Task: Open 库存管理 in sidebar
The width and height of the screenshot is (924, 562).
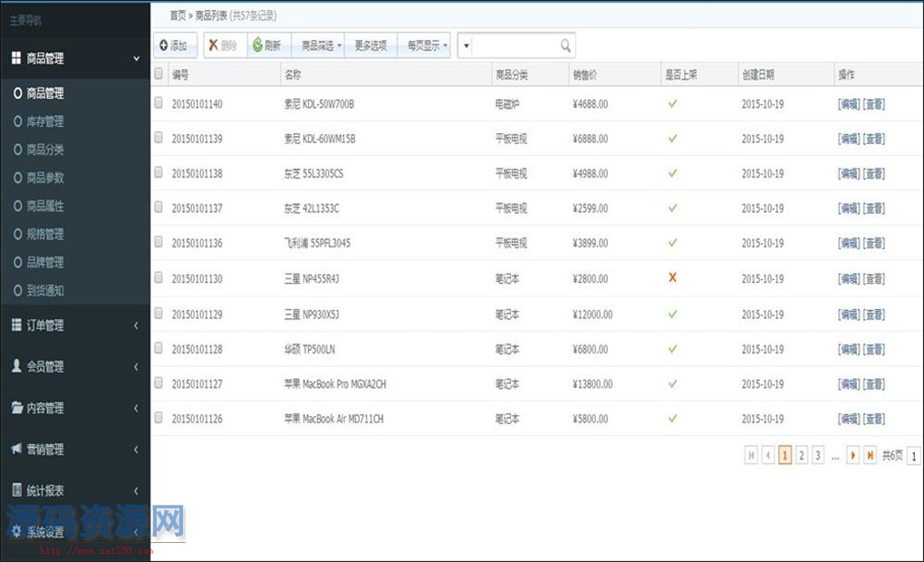Action: [x=44, y=121]
